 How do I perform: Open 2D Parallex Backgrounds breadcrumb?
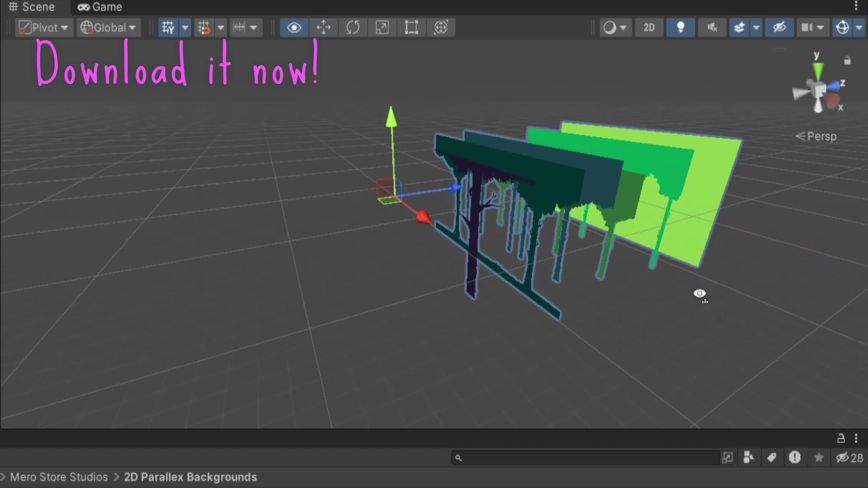click(190, 477)
